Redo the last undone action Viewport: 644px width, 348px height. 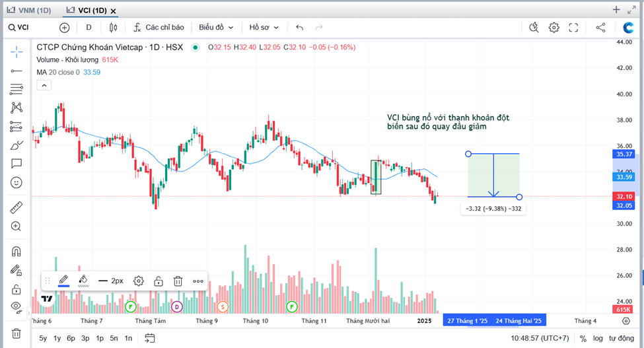coord(319,28)
